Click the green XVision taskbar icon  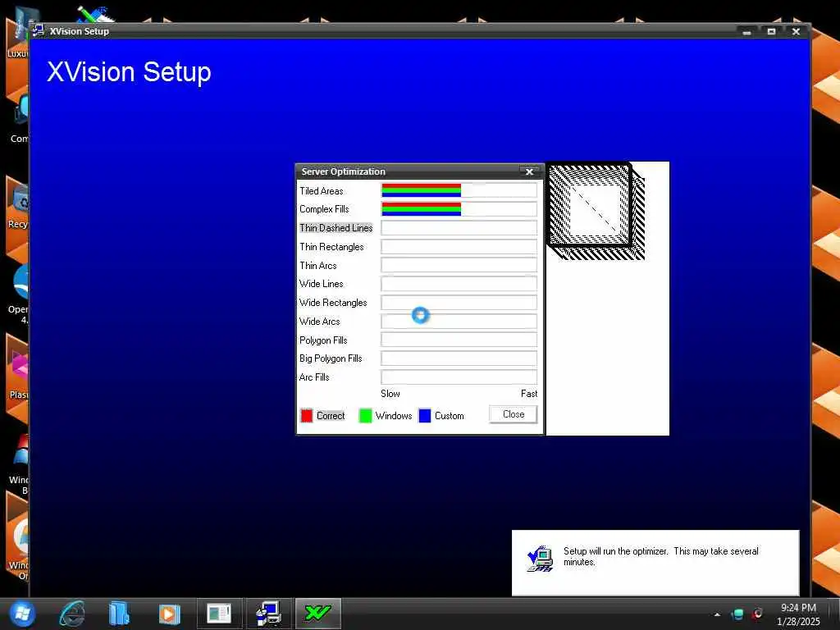(x=318, y=614)
